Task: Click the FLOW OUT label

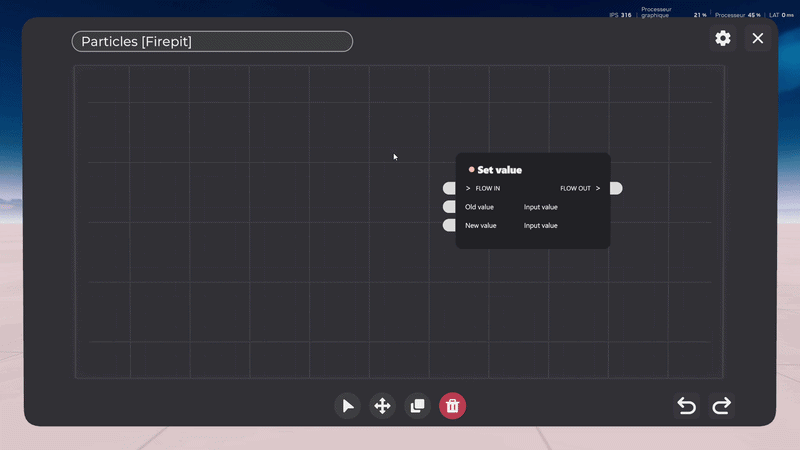Action: 575,188
